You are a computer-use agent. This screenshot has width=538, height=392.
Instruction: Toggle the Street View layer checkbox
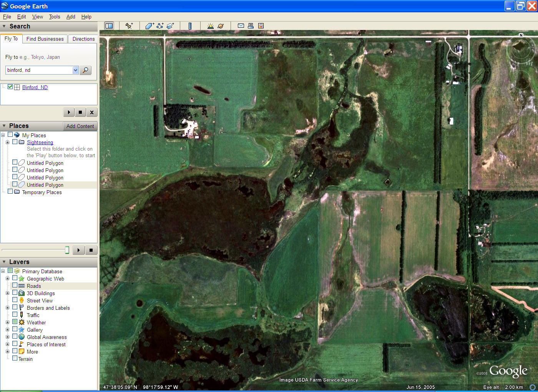pyautogui.click(x=15, y=300)
